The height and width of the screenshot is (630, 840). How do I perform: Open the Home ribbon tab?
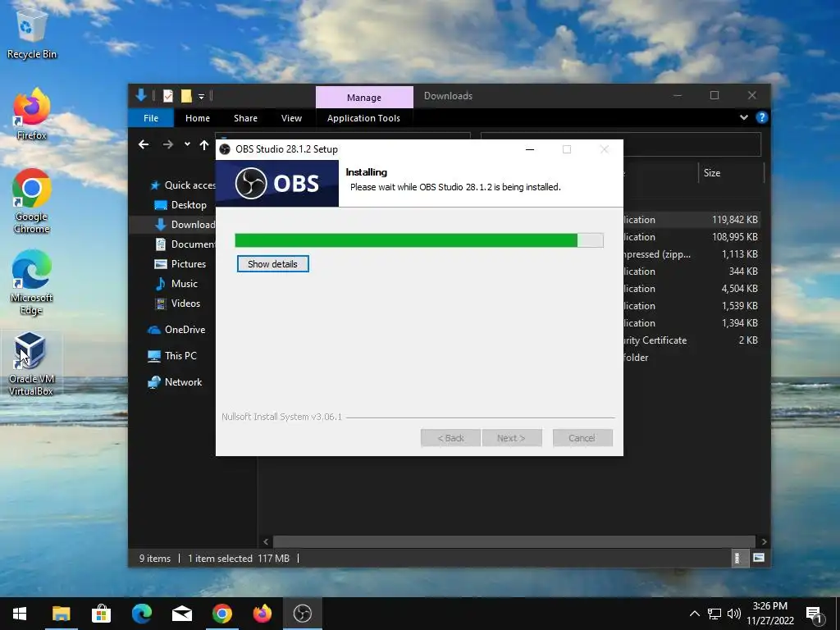(198, 118)
